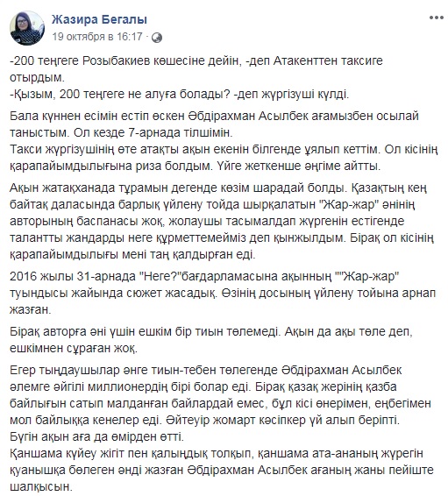Screen dimensions: 448x496
Task: Click the paragraph starting with Ақын жатақханада
Action: click(222, 221)
